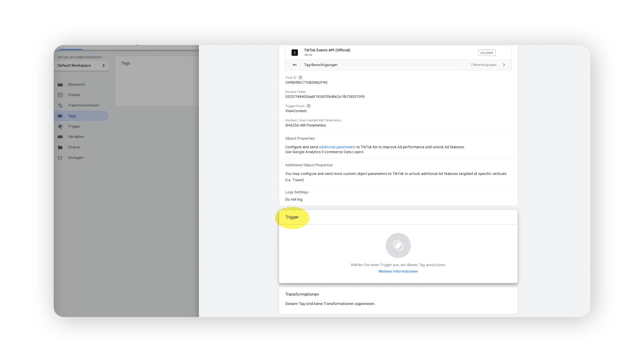Click the 'Use Google Analytics E-commerce Data Layers' text
This screenshot has width=644, height=362.
tap(324, 152)
